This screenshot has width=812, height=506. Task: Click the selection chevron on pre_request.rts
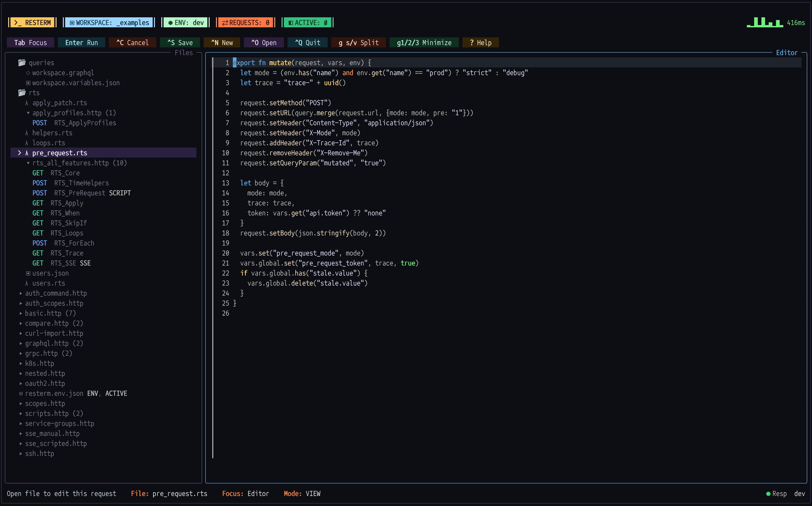pos(19,153)
